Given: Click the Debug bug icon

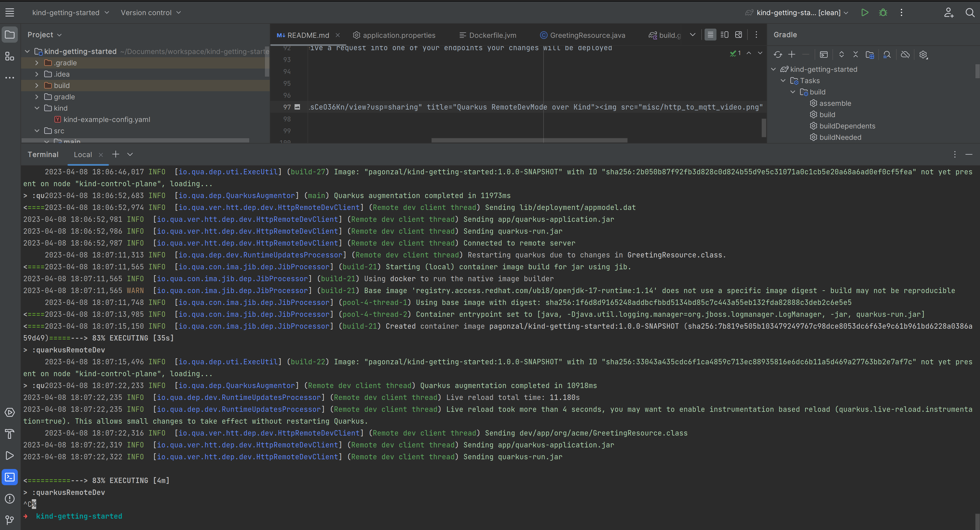Looking at the screenshot, I should (x=883, y=13).
